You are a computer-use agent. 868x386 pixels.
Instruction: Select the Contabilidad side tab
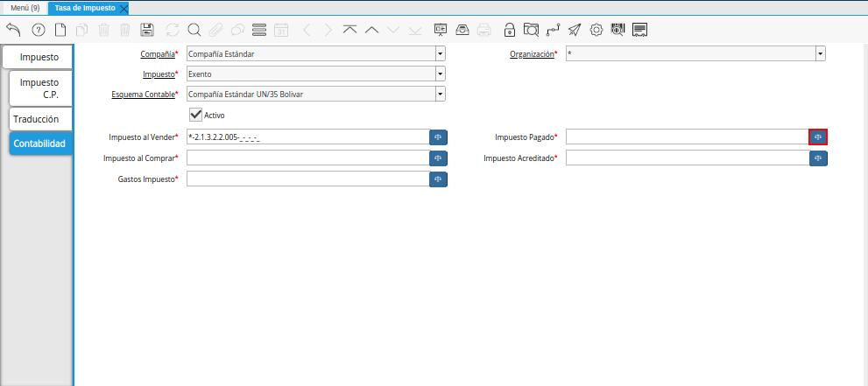tap(41, 144)
